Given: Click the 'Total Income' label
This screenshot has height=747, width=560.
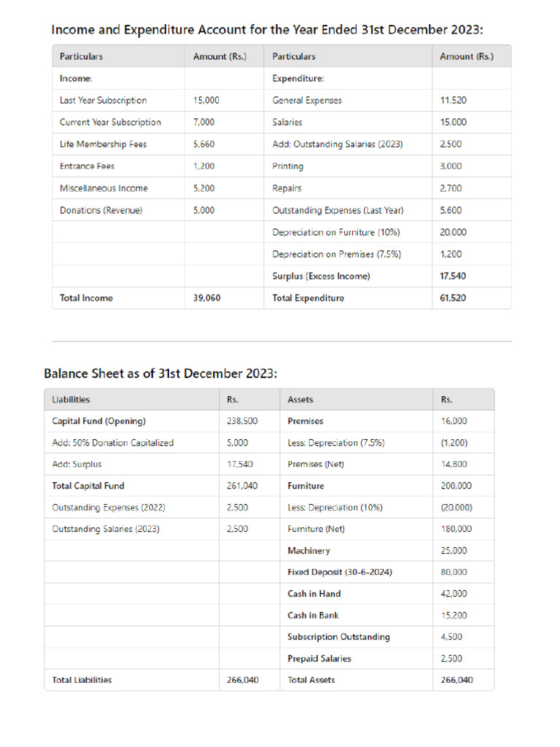Looking at the screenshot, I should 86,298.
